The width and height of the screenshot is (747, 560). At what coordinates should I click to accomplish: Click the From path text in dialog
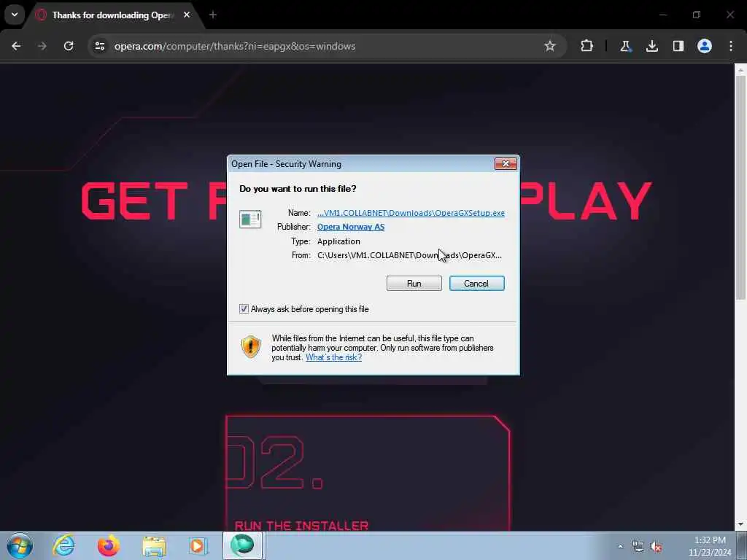409,255
